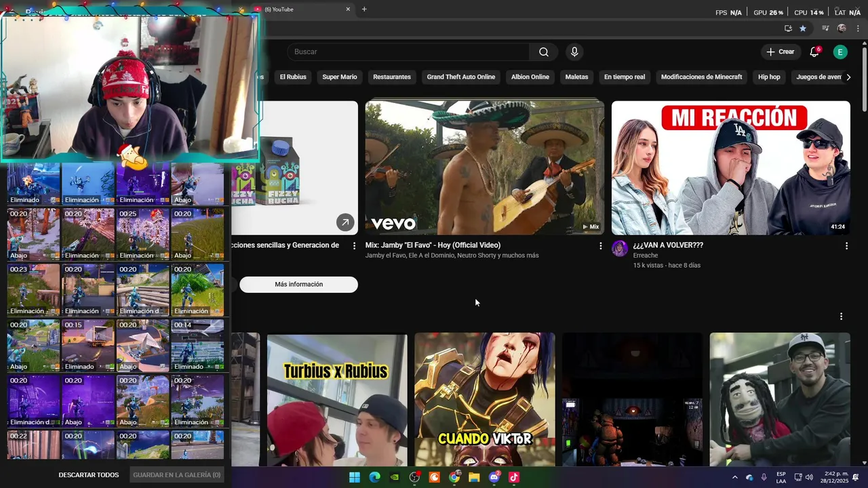Open options menu for Shorts section

click(841, 317)
